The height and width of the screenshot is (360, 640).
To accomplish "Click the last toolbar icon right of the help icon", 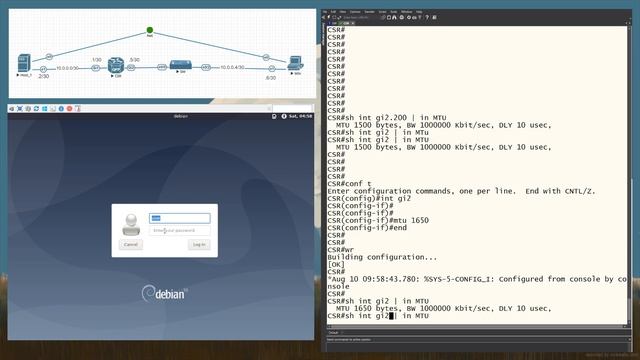I will pyautogui.click(x=434, y=18).
